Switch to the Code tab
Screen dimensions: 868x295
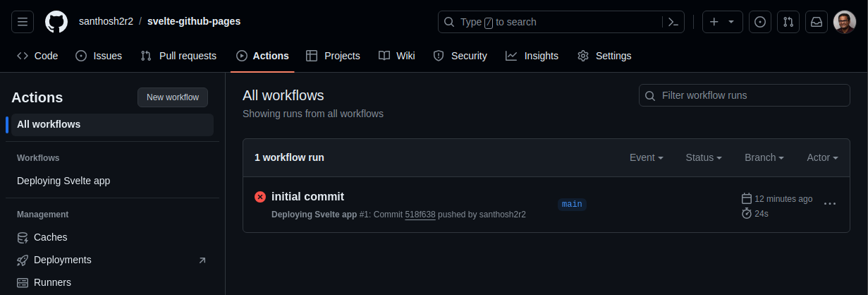pyautogui.click(x=37, y=56)
